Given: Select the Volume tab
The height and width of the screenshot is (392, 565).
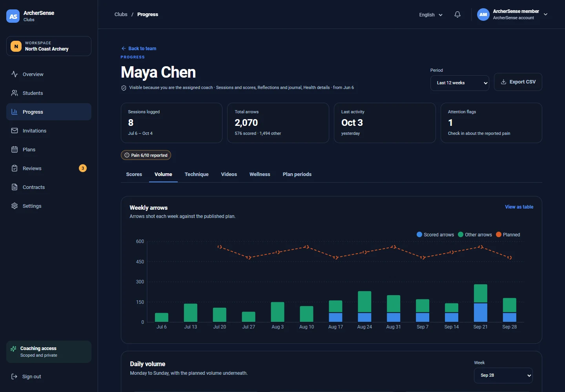Looking at the screenshot, I should (x=163, y=174).
